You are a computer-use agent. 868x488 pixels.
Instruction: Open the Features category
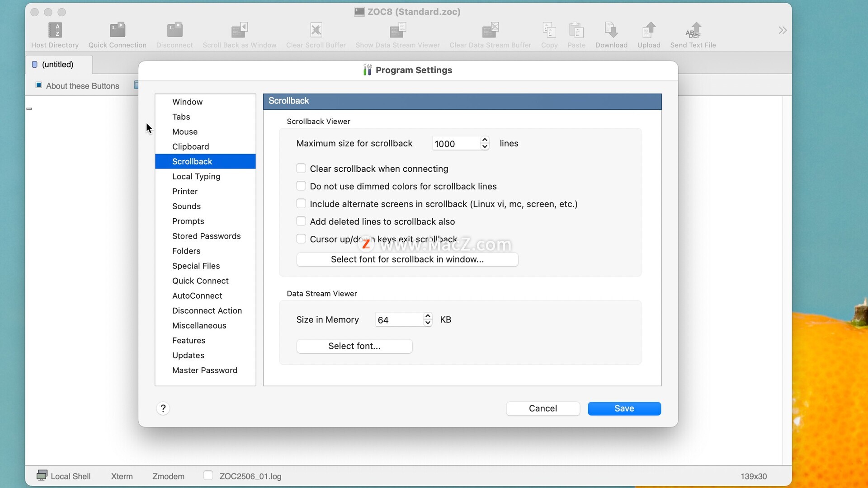point(205,340)
